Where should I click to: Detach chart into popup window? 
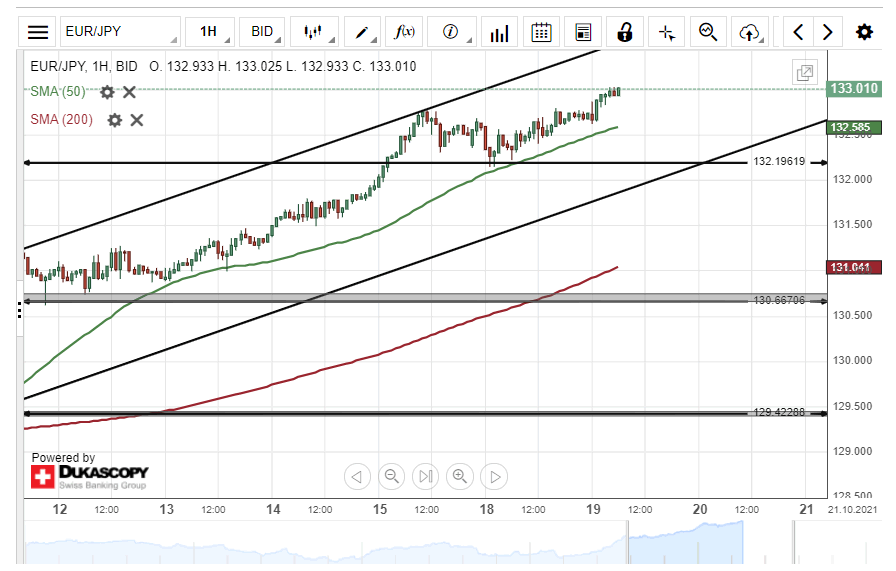pos(804,72)
